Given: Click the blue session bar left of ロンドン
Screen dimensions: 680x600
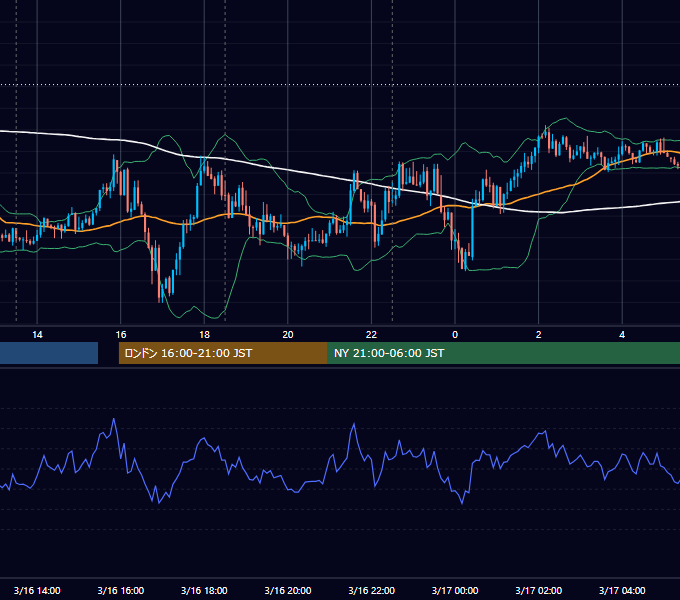Looking at the screenshot, I should (x=49, y=353).
